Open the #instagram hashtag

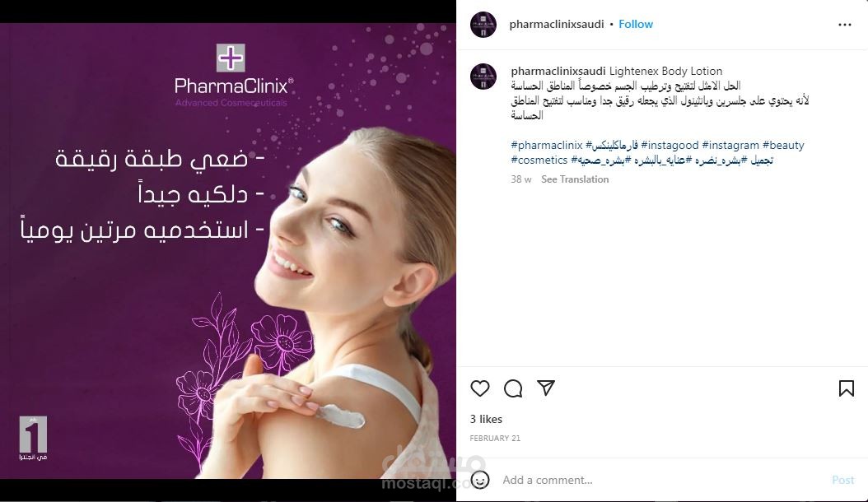[730, 145]
